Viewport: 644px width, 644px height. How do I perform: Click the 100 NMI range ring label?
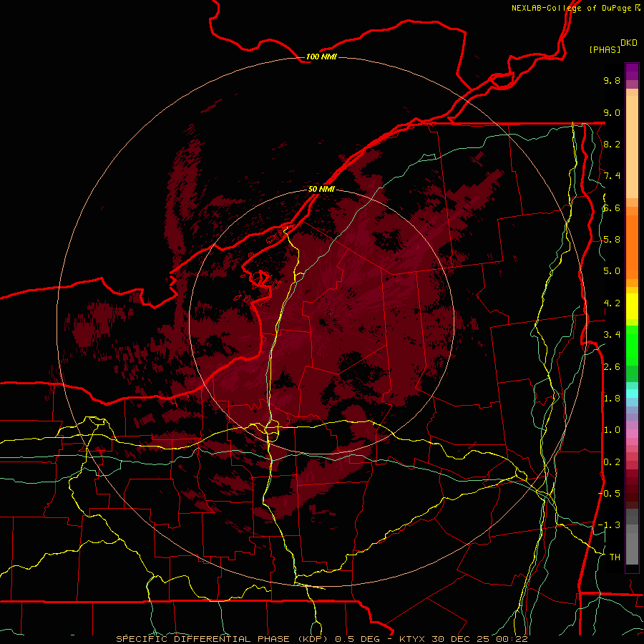point(321,57)
